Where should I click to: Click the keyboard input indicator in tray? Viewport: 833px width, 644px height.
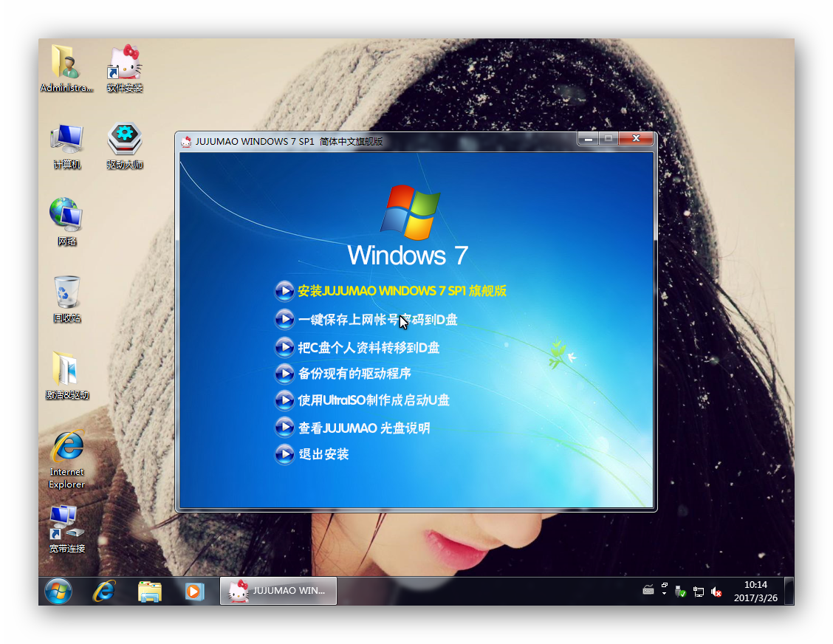pyautogui.click(x=648, y=590)
